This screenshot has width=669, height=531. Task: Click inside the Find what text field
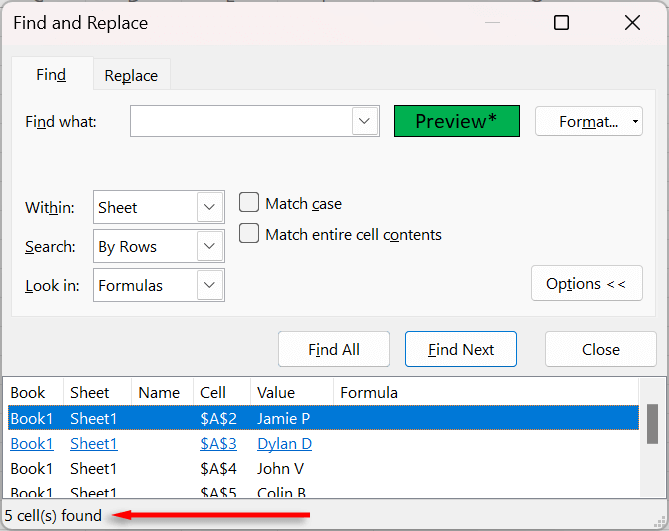pos(240,122)
